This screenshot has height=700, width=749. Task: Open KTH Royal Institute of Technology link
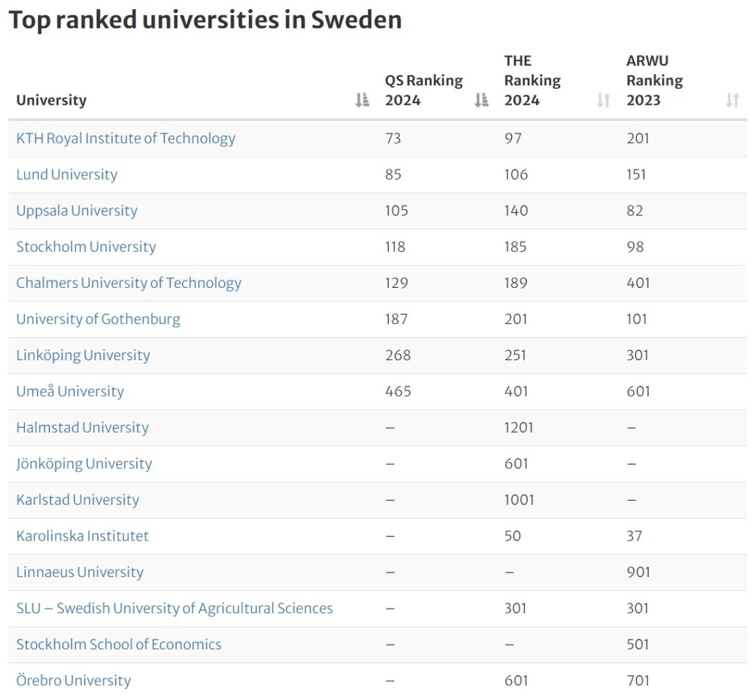[x=126, y=138]
